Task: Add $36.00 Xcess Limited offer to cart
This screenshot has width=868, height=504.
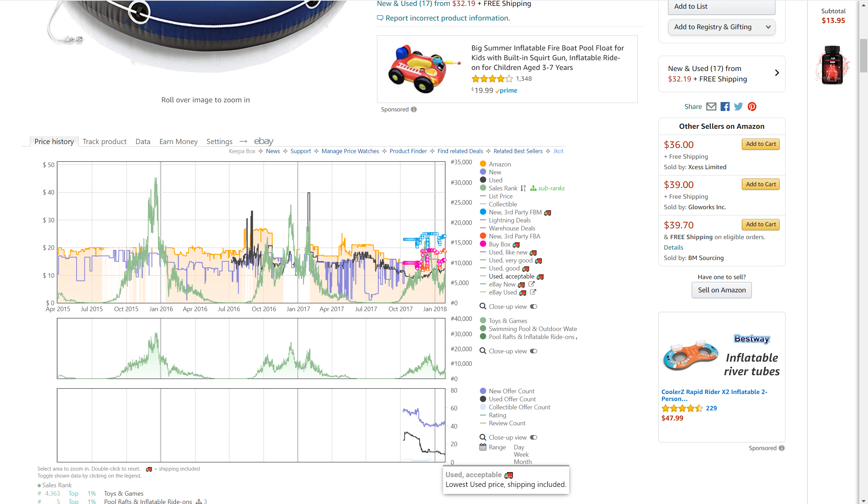Action: tap(761, 144)
